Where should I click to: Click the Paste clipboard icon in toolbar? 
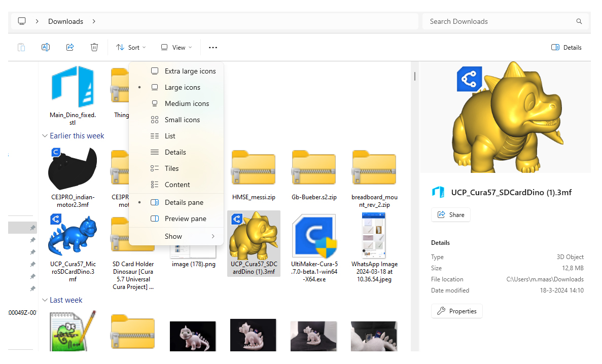pos(21,47)
